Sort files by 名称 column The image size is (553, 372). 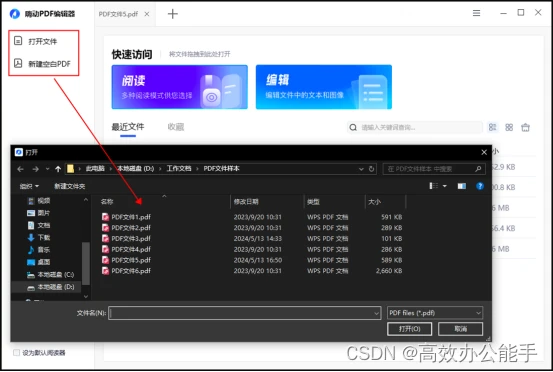107,202
